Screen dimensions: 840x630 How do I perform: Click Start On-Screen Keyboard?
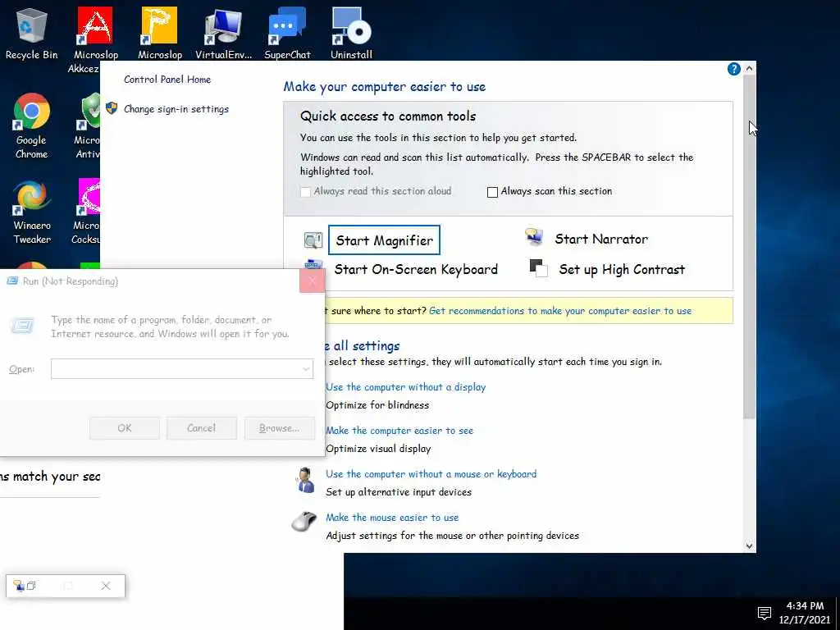pyautogui.click(x=416, y=269)
